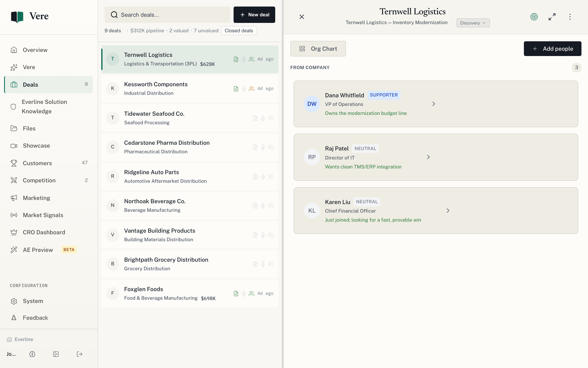The image size is (588, 368).
Task: Collapse the sidebar with the panel icon
Action: tap(56, 354)
